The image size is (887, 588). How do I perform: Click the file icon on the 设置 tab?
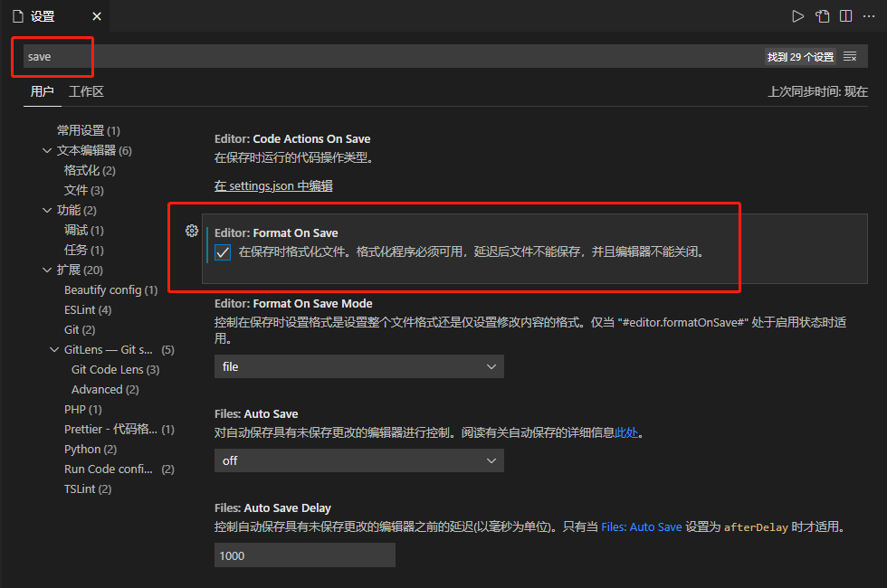point(18,16)
